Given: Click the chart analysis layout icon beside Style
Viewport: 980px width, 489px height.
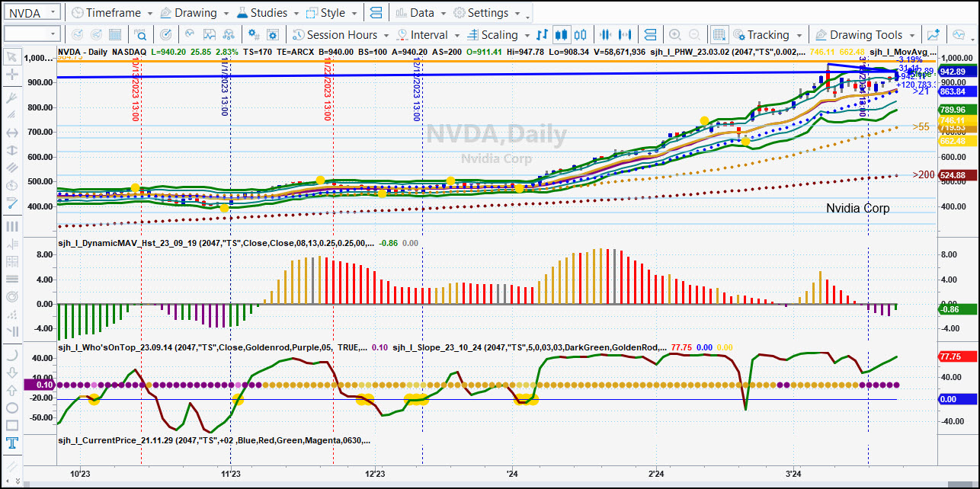Looking at the screenshot, I should [x=375, y=13].
